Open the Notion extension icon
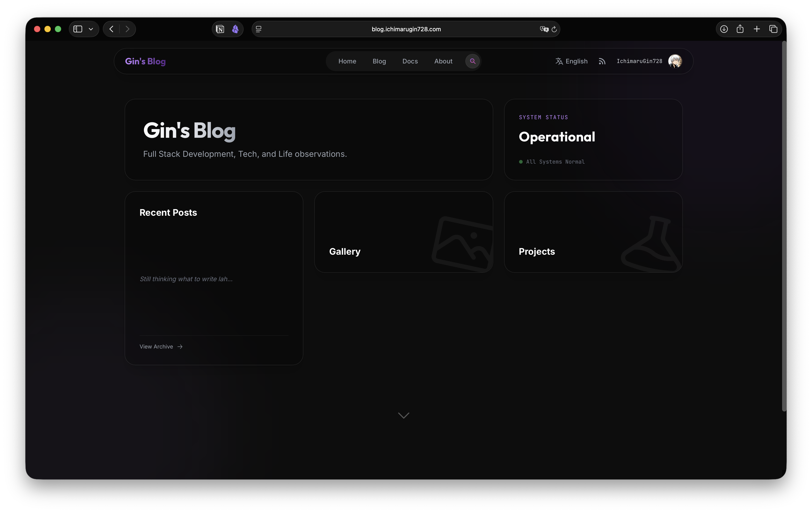812x513 pixels. coord(220,29)
